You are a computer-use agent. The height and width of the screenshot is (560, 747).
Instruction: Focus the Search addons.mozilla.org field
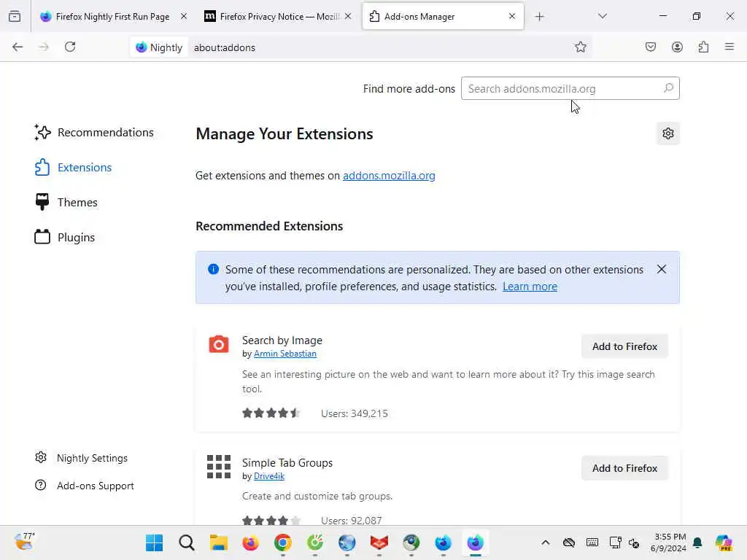point(570,88)
